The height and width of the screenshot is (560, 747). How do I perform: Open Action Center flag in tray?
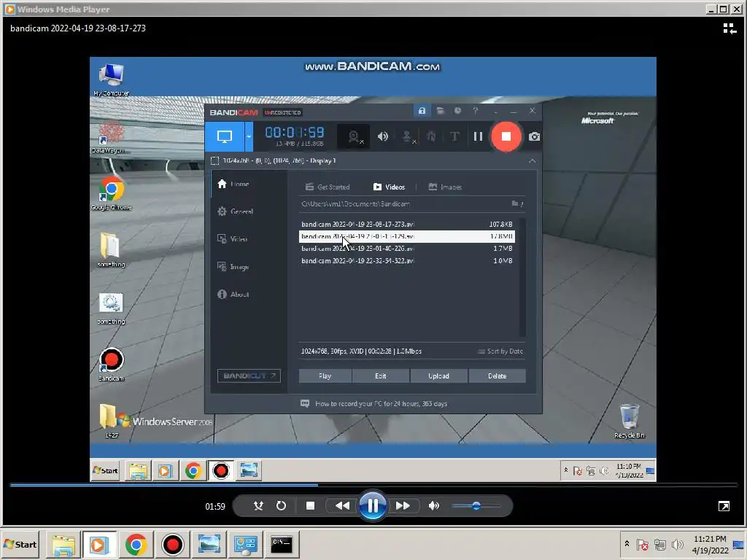point(642,544)
